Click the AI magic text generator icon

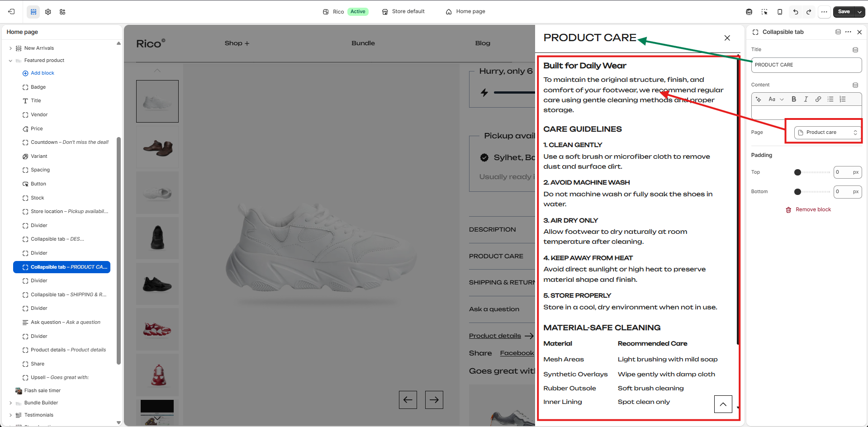pos(759,99)
